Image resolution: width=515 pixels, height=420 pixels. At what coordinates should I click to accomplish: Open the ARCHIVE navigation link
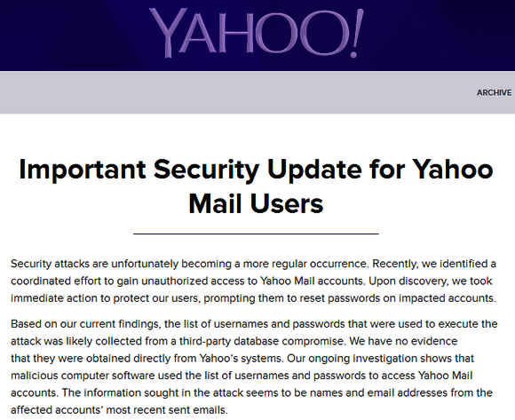[x=494, y=93]
